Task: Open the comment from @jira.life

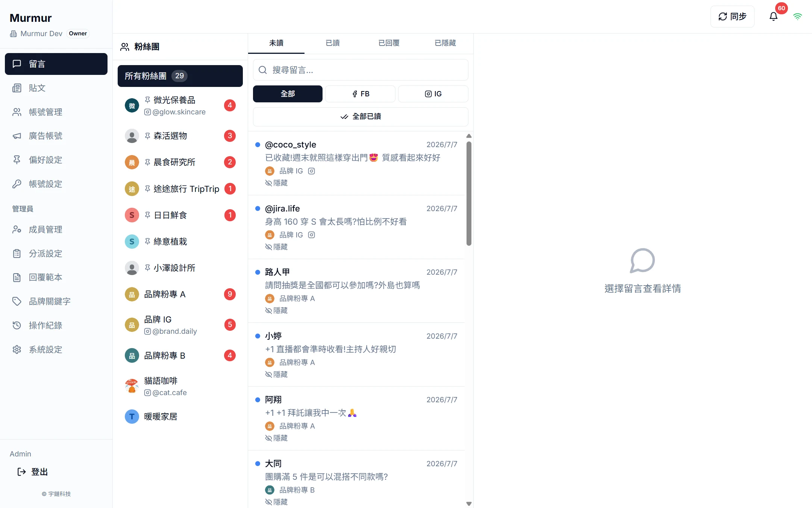Action: pos(356,227)
